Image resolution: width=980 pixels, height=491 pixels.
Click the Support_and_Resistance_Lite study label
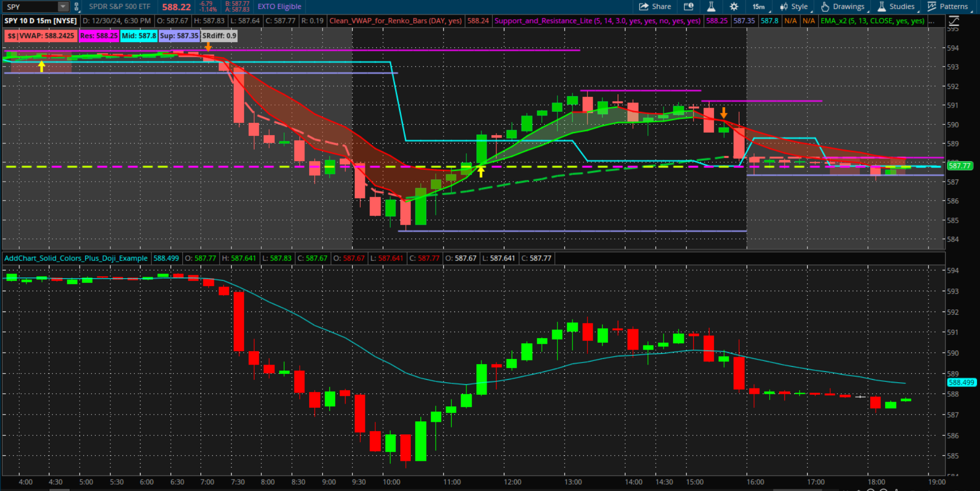point(597,21)
